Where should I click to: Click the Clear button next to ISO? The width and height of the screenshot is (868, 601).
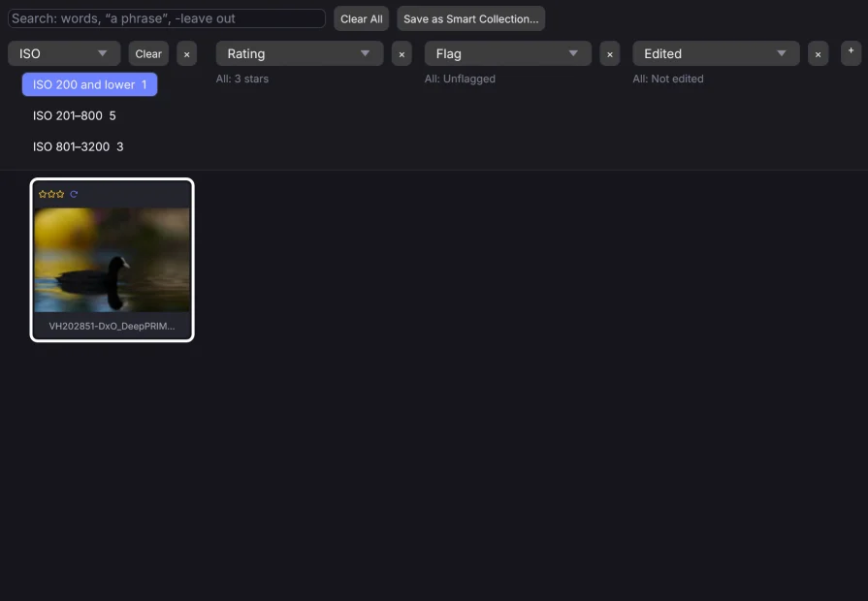[x=148, y=53]
